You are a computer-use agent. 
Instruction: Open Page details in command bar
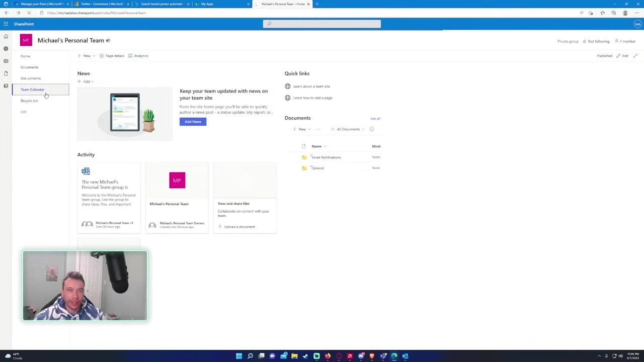(112, 56)
